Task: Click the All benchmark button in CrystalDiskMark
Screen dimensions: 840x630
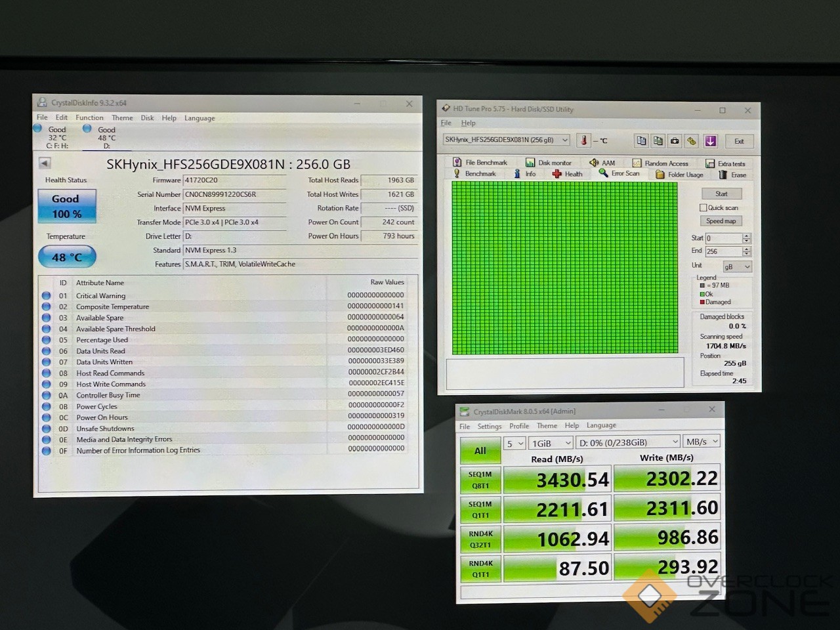Action: [x=480, y=450]
